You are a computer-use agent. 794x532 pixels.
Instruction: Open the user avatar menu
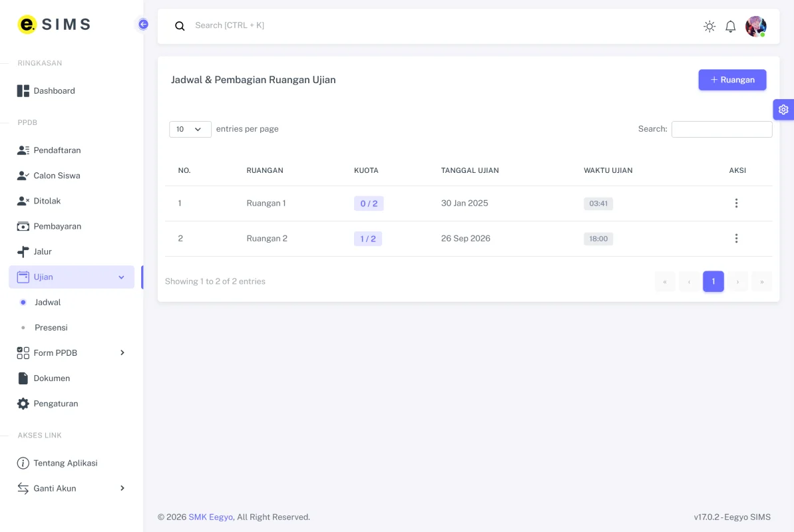(755, 27)
